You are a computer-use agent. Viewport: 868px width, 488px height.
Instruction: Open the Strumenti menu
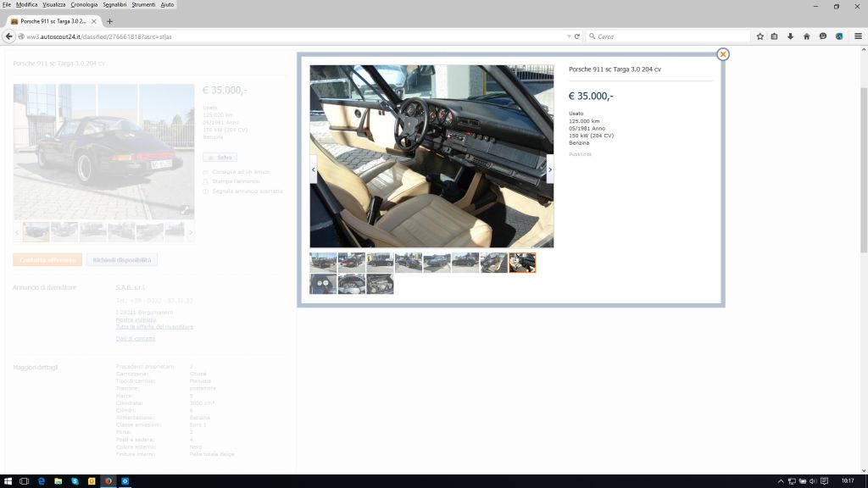click(x=143, y=4)
